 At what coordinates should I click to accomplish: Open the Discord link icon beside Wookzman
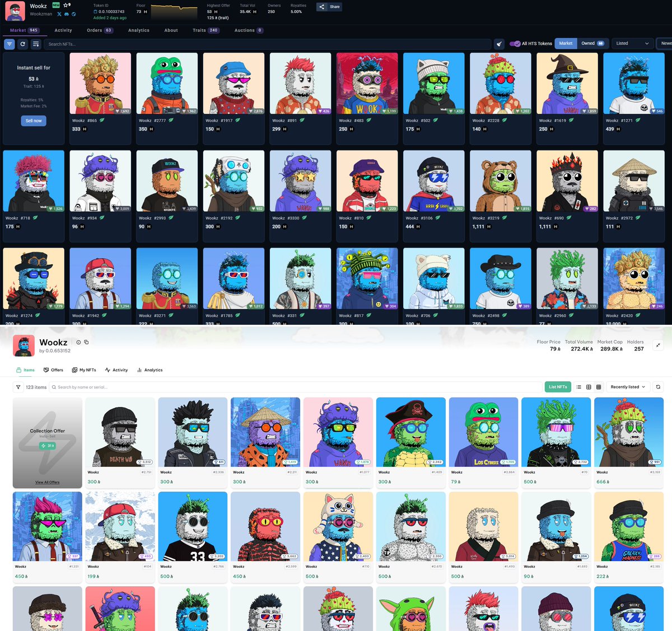click(67, 14)
